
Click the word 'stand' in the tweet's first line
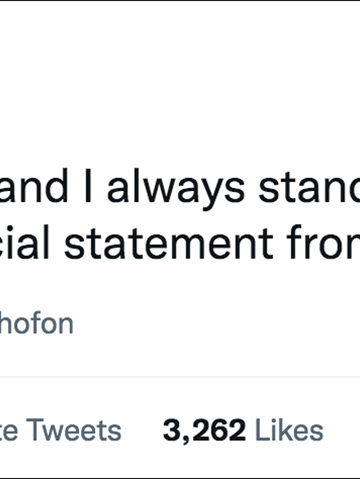click(310, 187)
